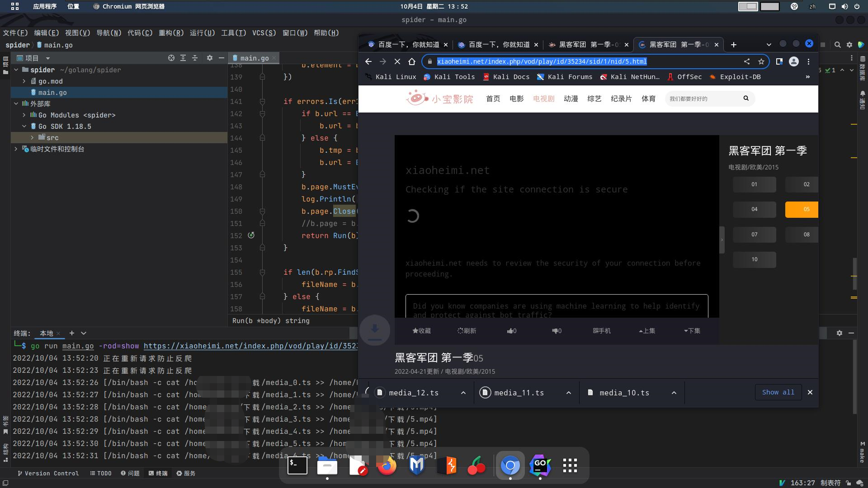The image size is (868, 488).
Task: Open Exploit-DB bookmark
Action: click(x=735, y=77)
